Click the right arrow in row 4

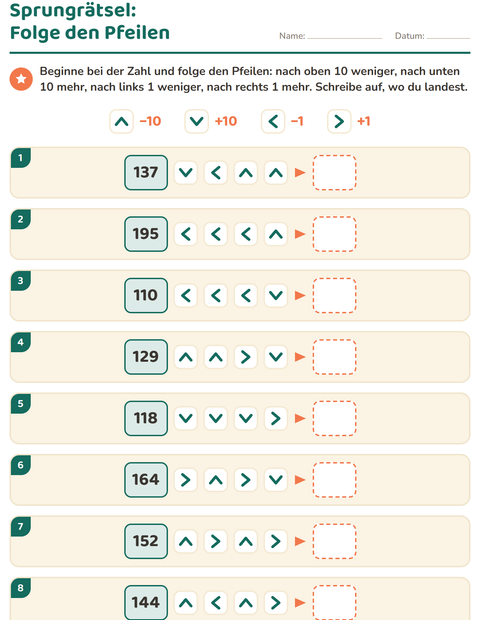(246, 357)
